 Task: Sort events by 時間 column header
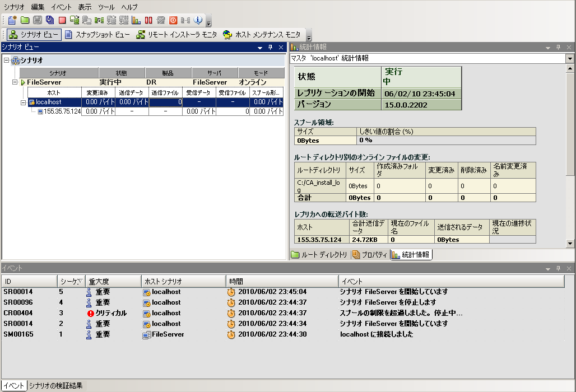click(282, 282)
